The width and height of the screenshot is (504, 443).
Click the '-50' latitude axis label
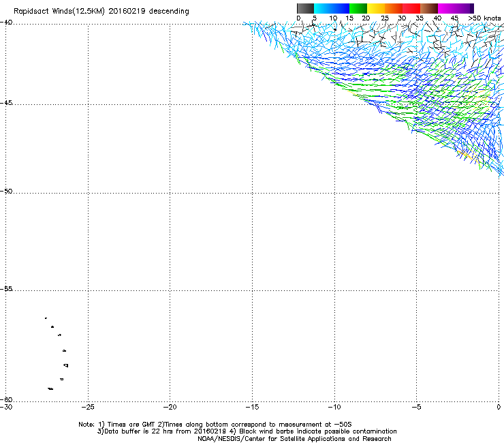[6, 191]
